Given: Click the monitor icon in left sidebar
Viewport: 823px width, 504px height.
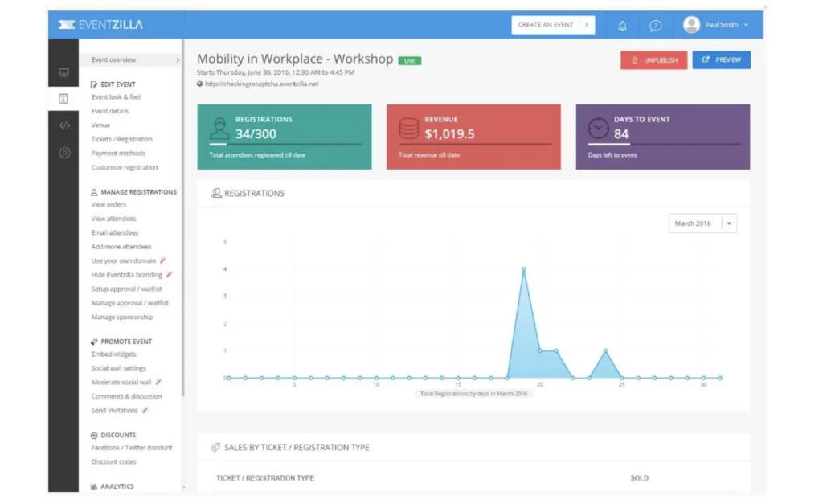Looking at the screenshot, I should (63, 72).
